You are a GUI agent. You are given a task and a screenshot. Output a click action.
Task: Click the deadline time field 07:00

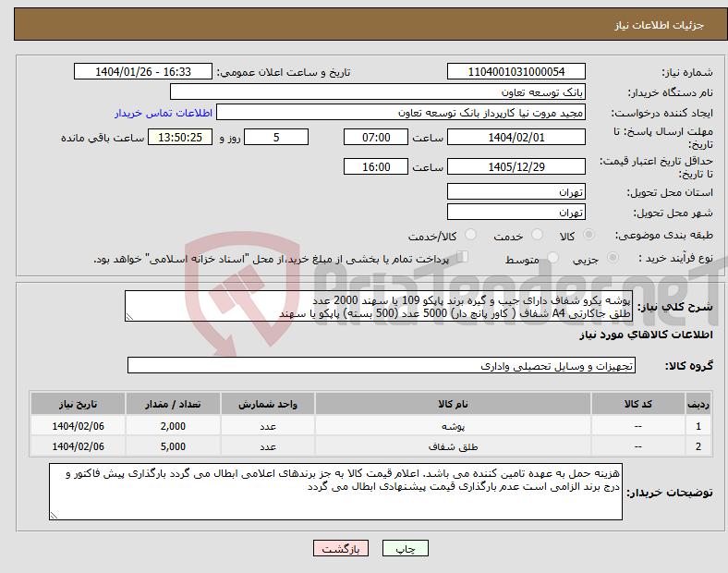pyautogui.click(x=376, y=137)
